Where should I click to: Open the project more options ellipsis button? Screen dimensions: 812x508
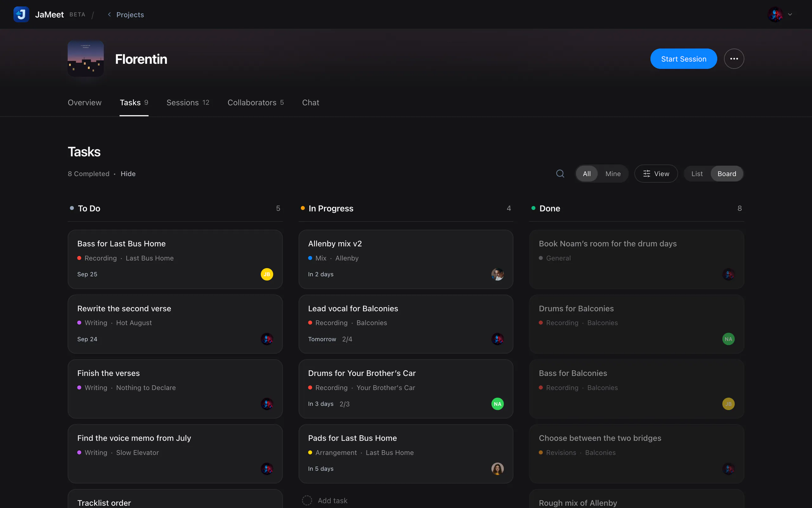pyautogui.click(x=734, y=59)
